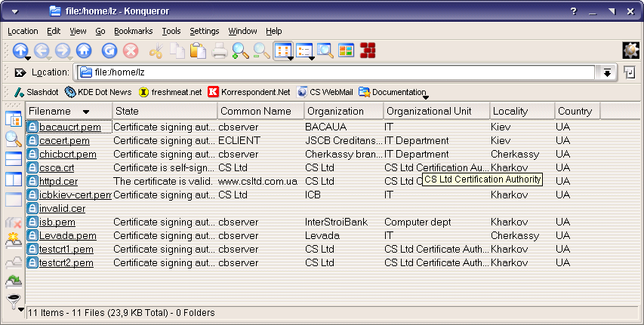Click the red Stop loading icon
The height and width of the screenshot is (325, 644).
(131, 51)
